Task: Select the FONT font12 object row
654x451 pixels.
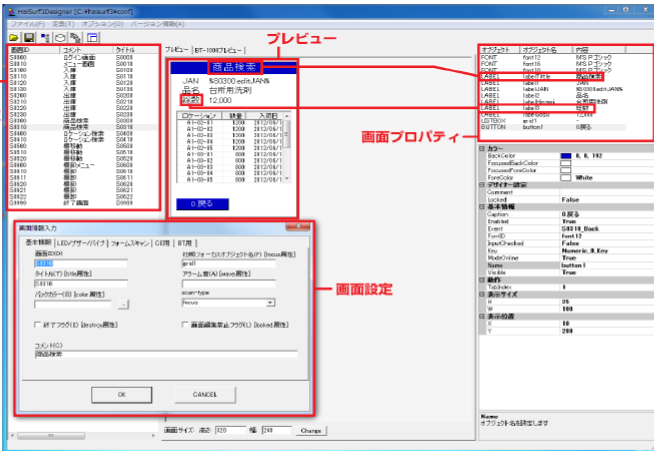Action: click(553, 58)
